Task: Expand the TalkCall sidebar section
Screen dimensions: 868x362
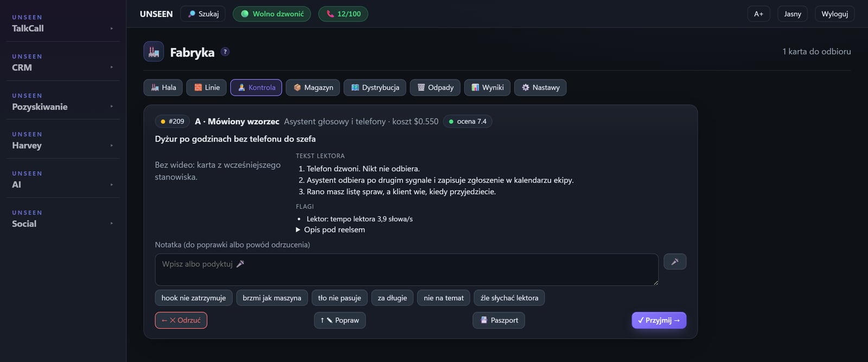Action: tap(63, 23)
